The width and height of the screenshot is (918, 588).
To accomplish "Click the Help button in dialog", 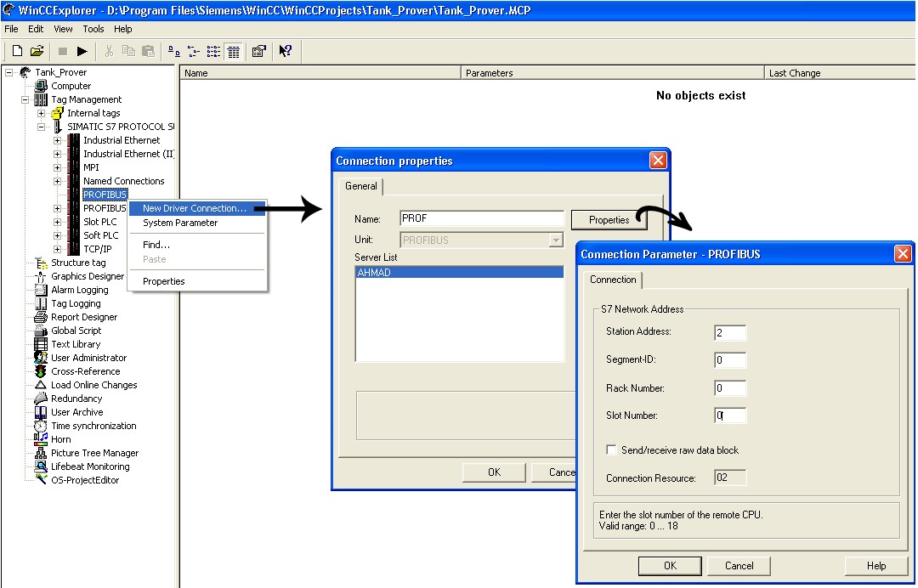I will (x=876, y=566).
